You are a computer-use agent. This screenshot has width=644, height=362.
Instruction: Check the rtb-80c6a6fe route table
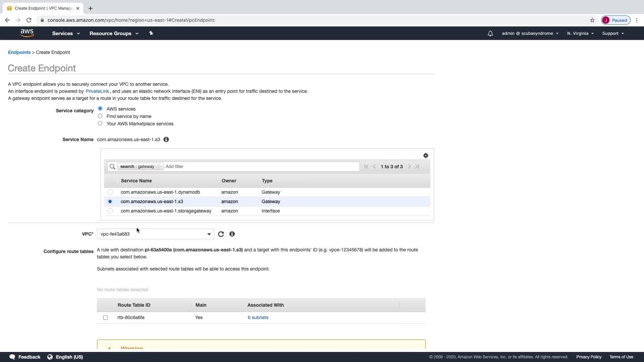(x=106, y=317)
